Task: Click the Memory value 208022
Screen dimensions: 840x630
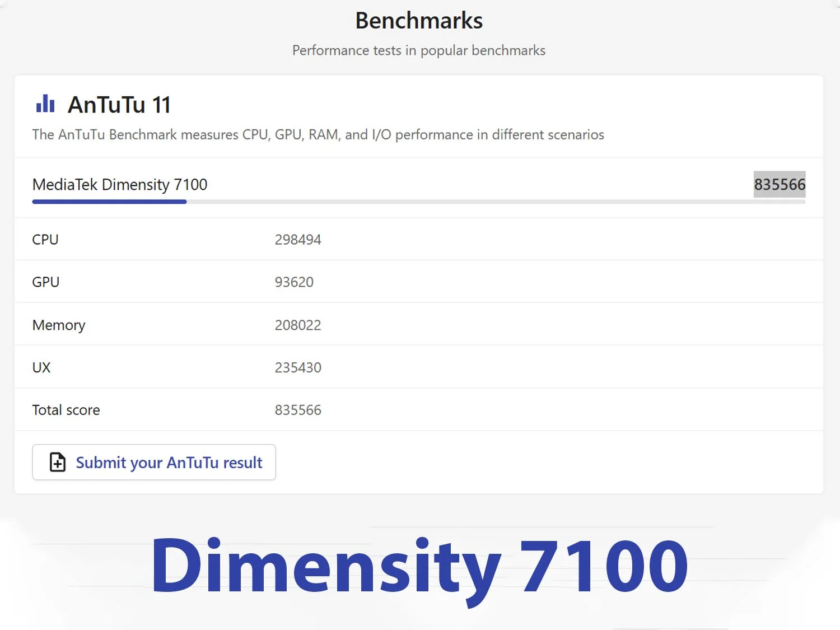Action: coord(298,325)
